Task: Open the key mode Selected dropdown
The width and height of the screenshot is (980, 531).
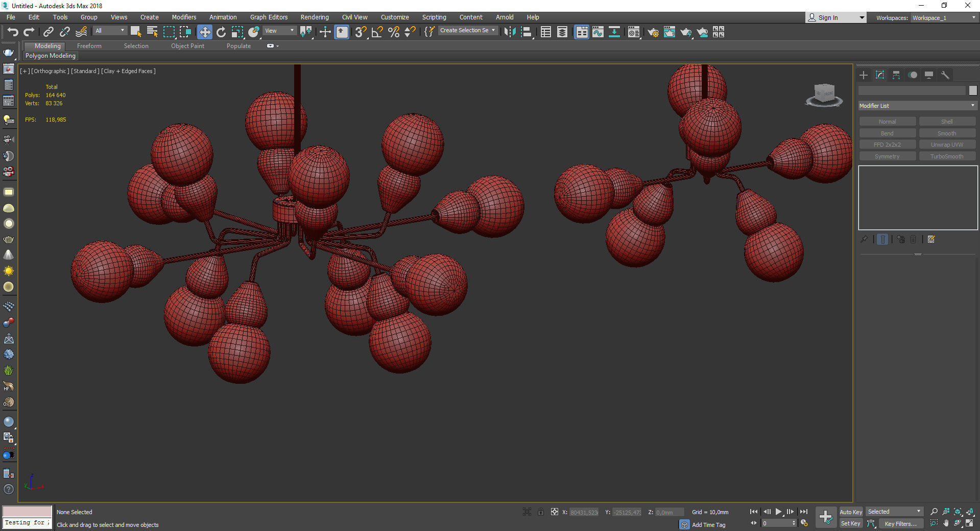Action: coord(894,512)
